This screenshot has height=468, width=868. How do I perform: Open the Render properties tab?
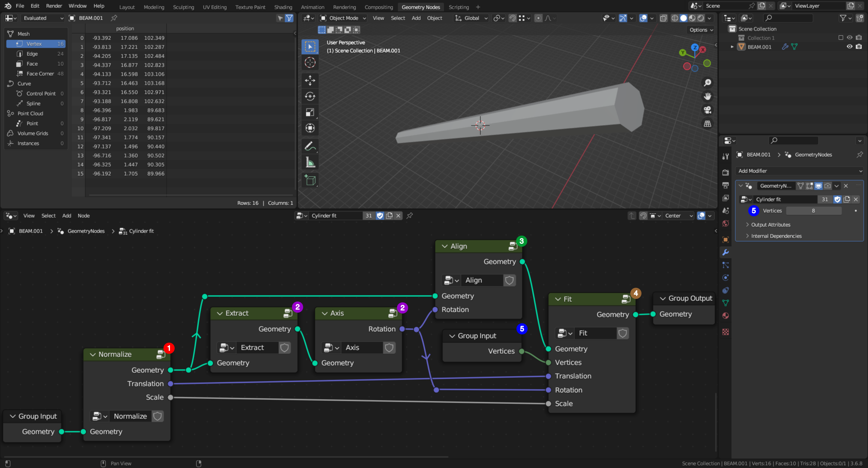(x=726, y=173)
